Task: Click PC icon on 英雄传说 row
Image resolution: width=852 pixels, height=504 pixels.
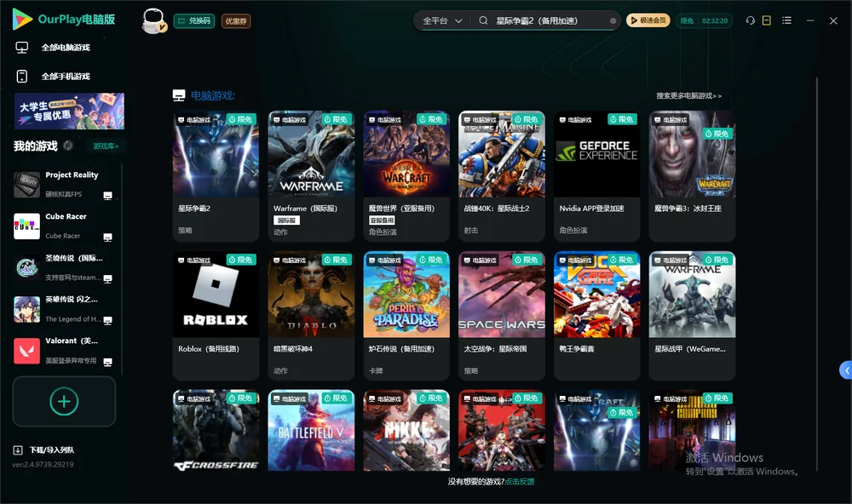Action: click(x=107, y=320)
